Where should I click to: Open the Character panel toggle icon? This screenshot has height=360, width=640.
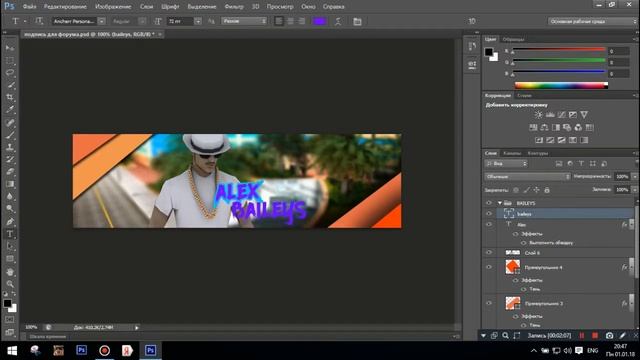pos(357,21)
